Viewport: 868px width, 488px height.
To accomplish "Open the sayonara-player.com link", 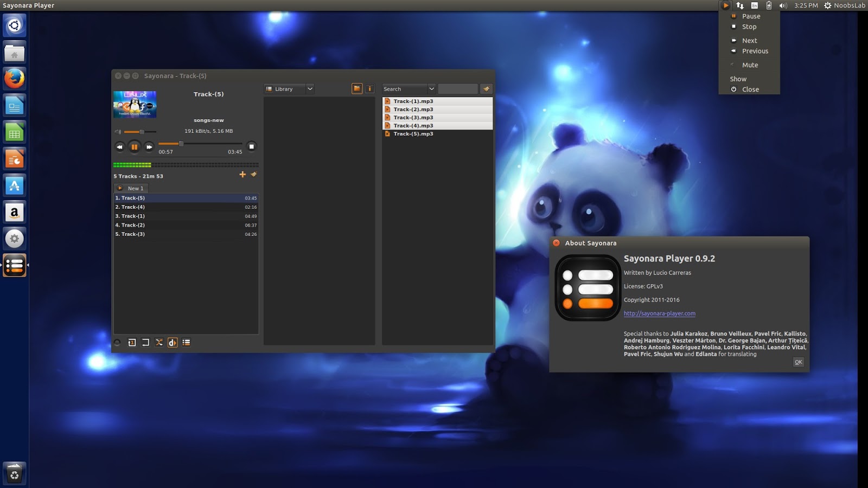I will (x=660, y=313).
